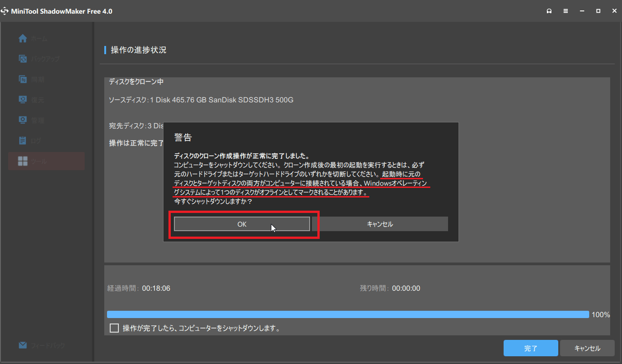Click the MiniTool ShadowMaker logo icon
This screenshot has height=364, width=622.
tap(5, 11)
